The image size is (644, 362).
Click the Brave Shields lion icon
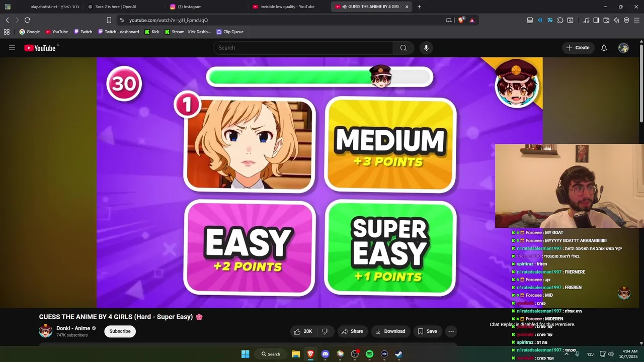461,20
